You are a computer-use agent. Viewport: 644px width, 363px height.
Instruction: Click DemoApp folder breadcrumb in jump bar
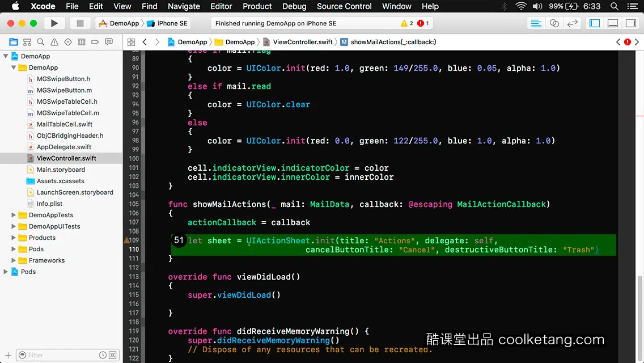coord(235,42)
